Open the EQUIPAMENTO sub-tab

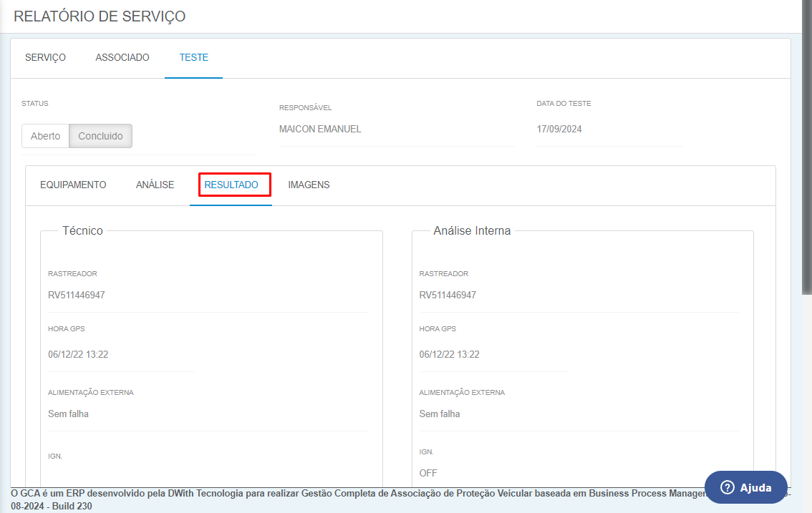[x=73, y=185]
